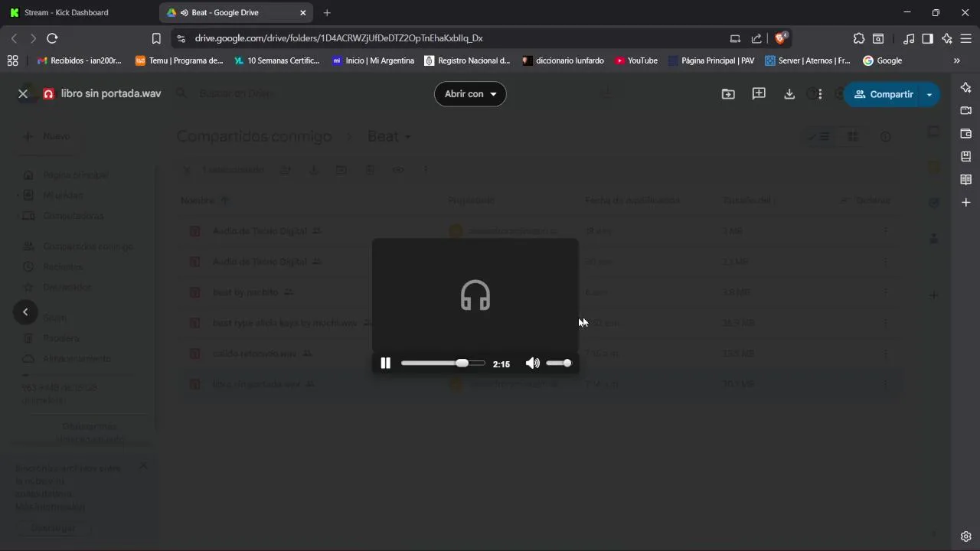Click the Compartir button
The image size is (980, 551).
(884, 94)
